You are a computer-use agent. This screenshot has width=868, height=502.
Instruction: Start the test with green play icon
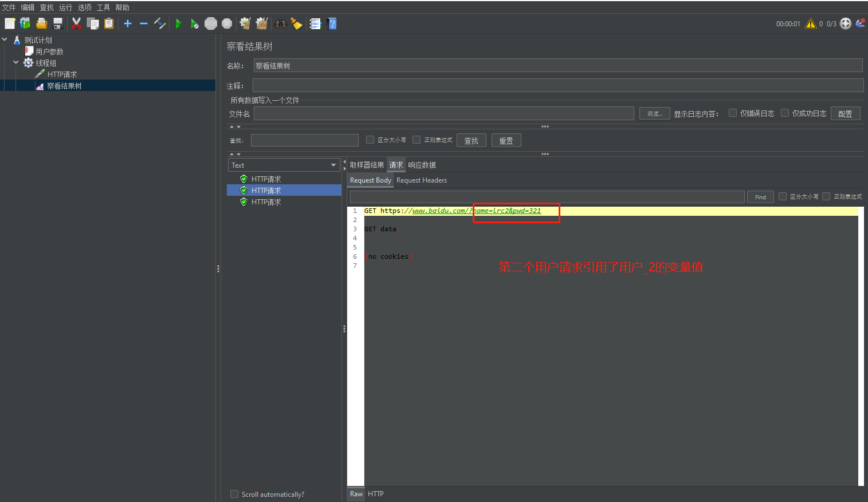point(179,23)
